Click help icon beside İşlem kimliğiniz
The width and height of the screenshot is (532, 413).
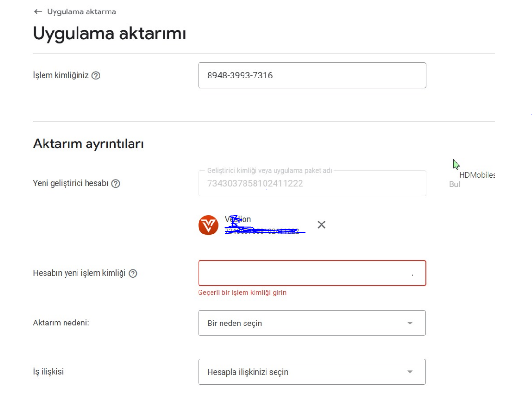pyautogui.click(x=96, y=75)
